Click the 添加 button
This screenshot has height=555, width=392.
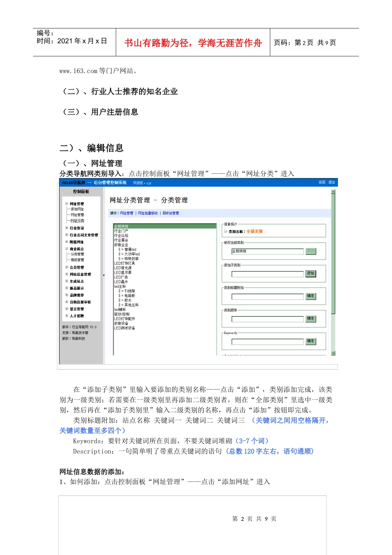click(311, 273)
